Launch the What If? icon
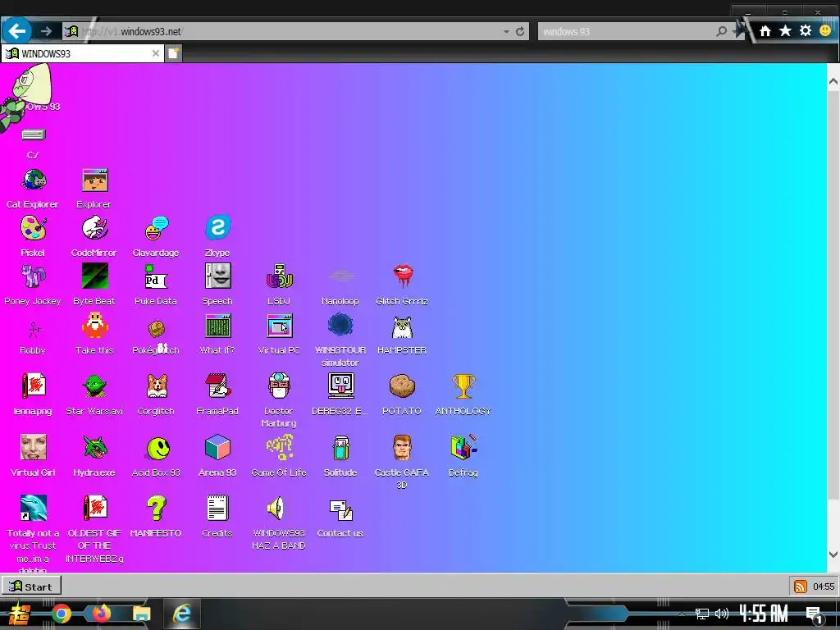Image resolution: width=840 pixels, height=630 pixels. 217,326
